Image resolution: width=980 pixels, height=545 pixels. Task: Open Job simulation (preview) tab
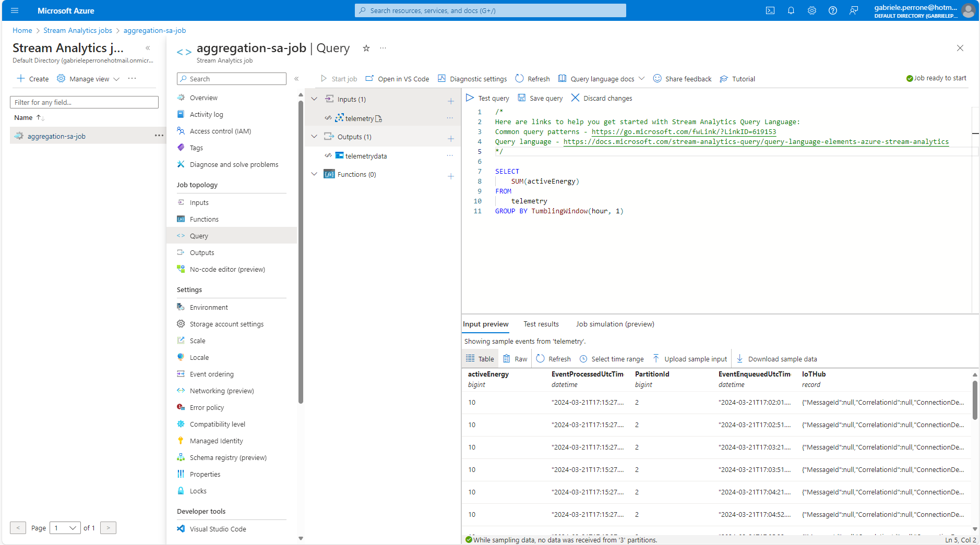pyautogui.click(x=614, y=324)
